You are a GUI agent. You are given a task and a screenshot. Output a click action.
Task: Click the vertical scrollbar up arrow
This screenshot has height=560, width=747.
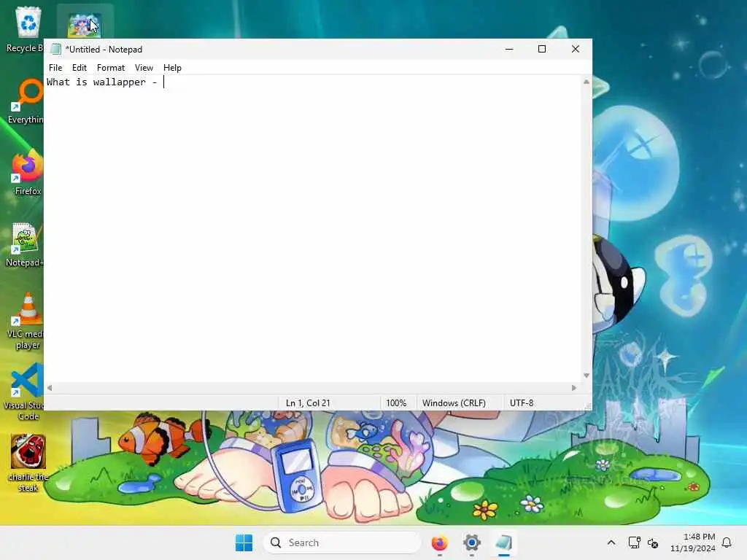click(587, 82)
